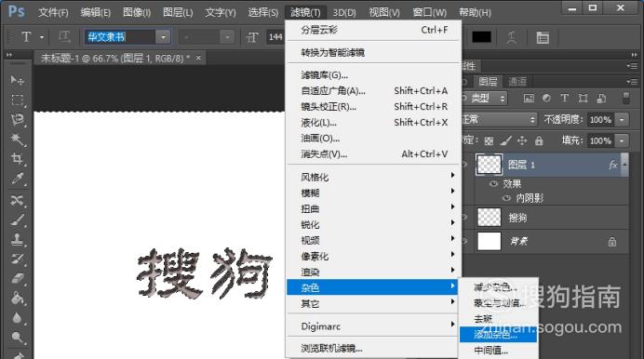Click the lock transparent pixels icon
Image resolution: width=644 pixels, height=359 pixels.
pyautogui.click(x=489, y=141)
